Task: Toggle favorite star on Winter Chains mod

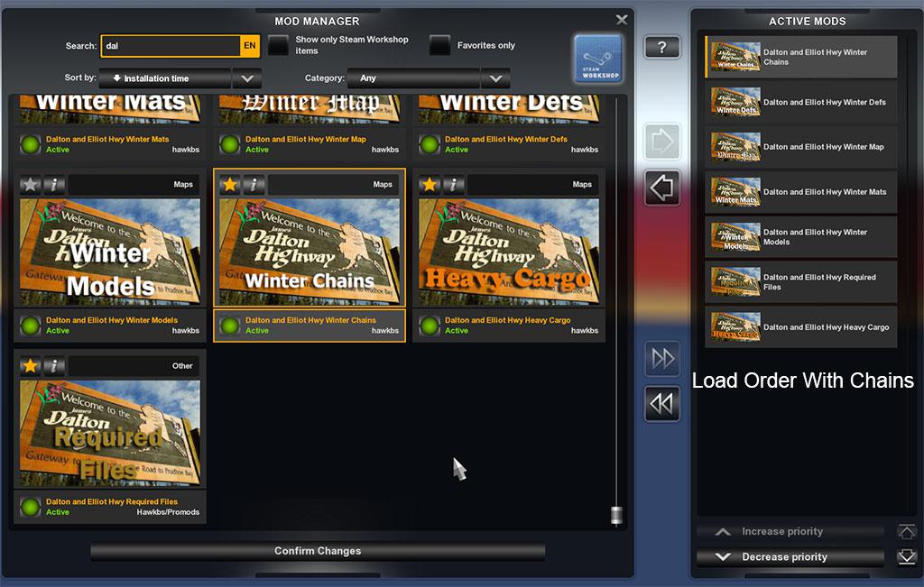Action: click(x=230, y=184)
